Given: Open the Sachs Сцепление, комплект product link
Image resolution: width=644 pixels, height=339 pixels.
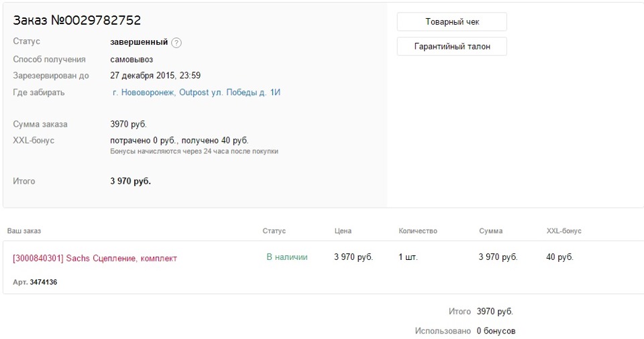Looking at the screenshot, I should click(x=95, y=258).
